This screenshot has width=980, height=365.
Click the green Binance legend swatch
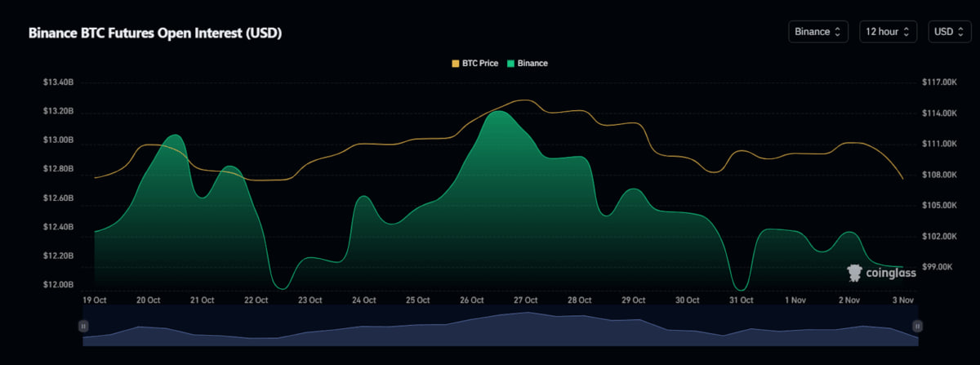[x=511, y=63]
